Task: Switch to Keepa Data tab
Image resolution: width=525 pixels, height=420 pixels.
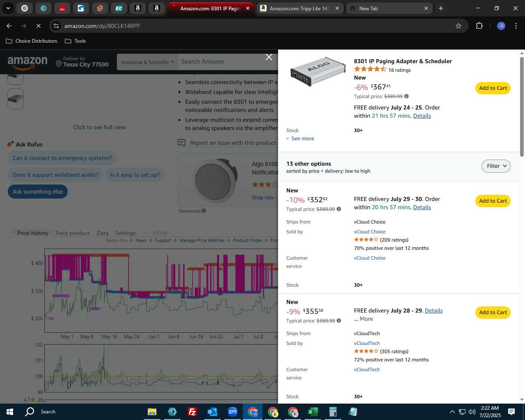Action: pos(103,233)
